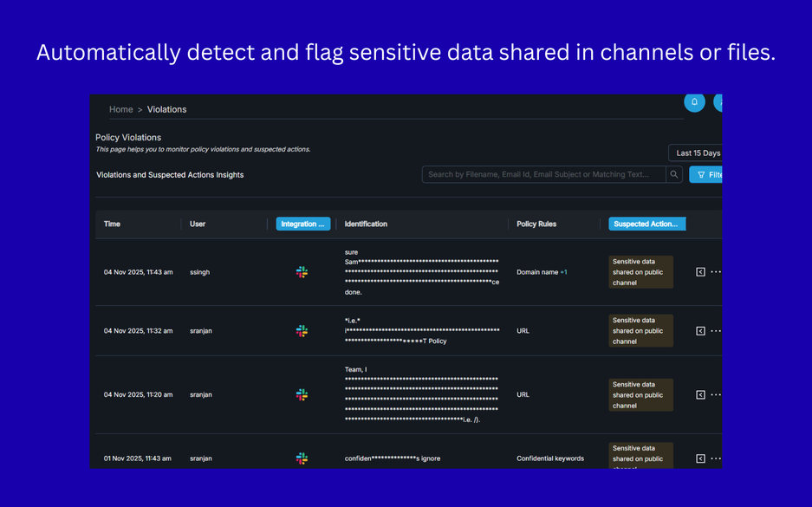Open the Slack icon in ssingh's row
Viewport: 812px width, 507px height.
[x=302, y=272]
